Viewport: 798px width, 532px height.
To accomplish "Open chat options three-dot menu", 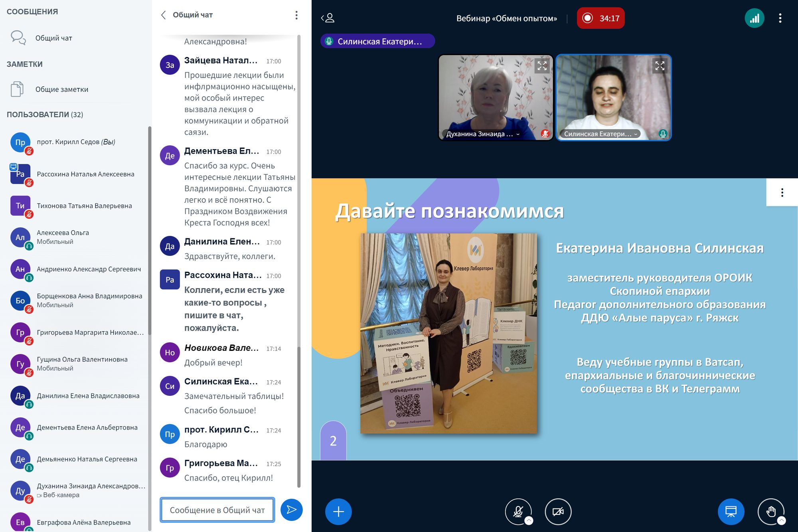I will [296, 15].
